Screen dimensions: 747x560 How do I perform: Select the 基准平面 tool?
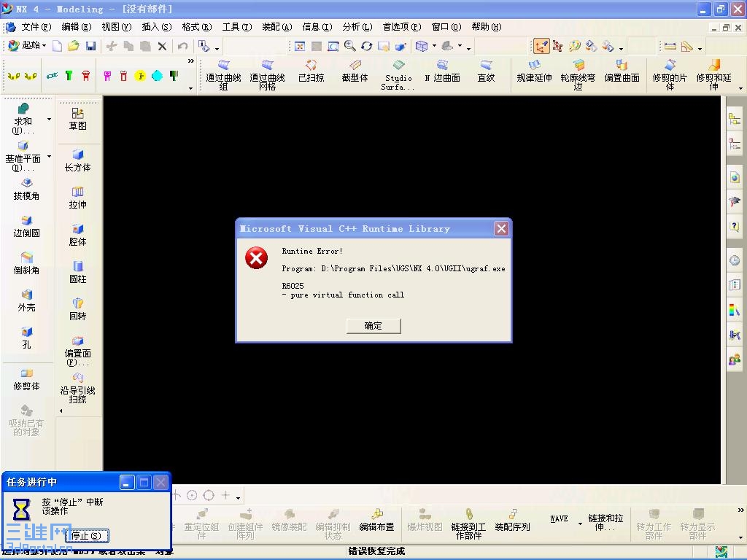[23, 157]
